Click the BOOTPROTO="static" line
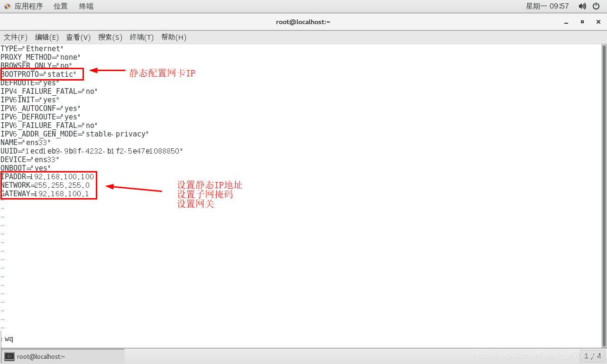 point(38,74)
